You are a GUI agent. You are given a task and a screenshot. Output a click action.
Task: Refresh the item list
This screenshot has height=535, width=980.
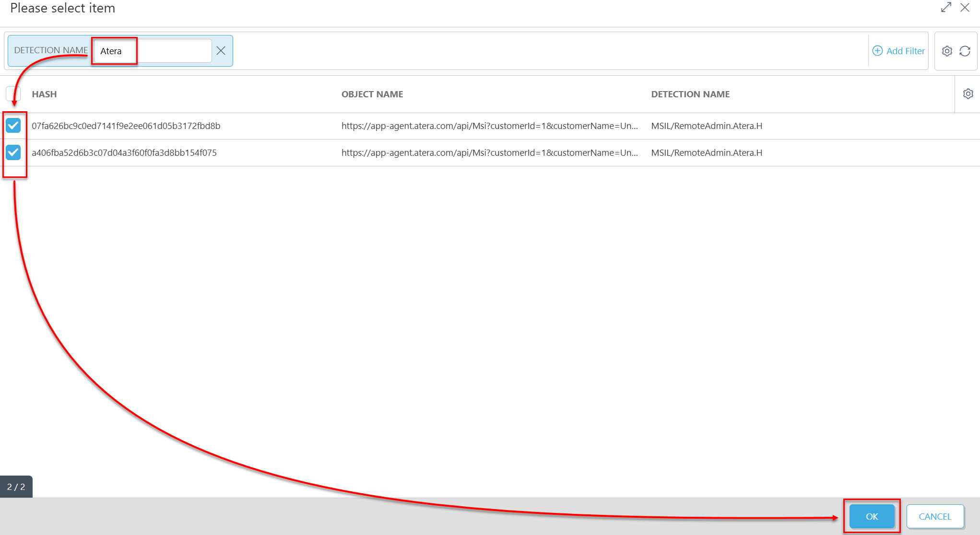(965, 51)
